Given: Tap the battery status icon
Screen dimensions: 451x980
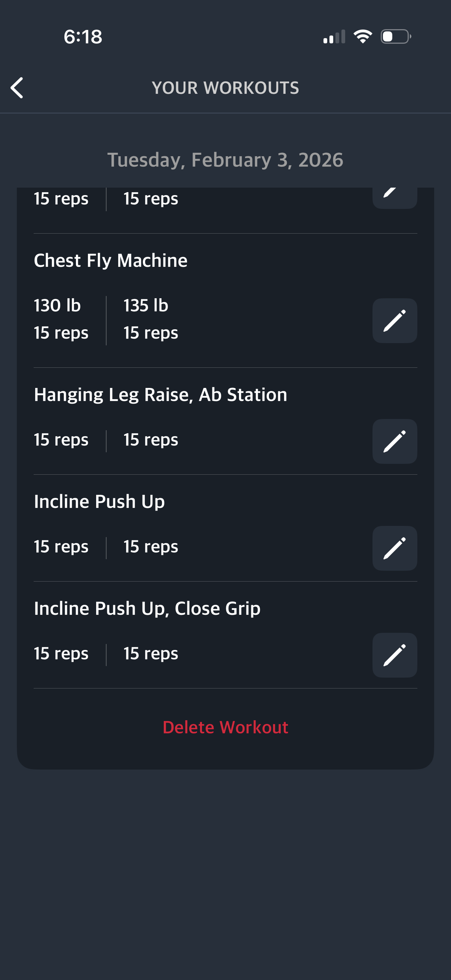Looking at the screenshot, I should [x=396, y=37].
